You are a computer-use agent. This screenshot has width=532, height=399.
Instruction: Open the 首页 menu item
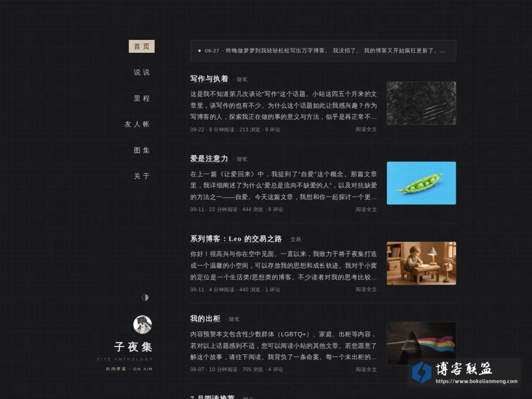142,47
